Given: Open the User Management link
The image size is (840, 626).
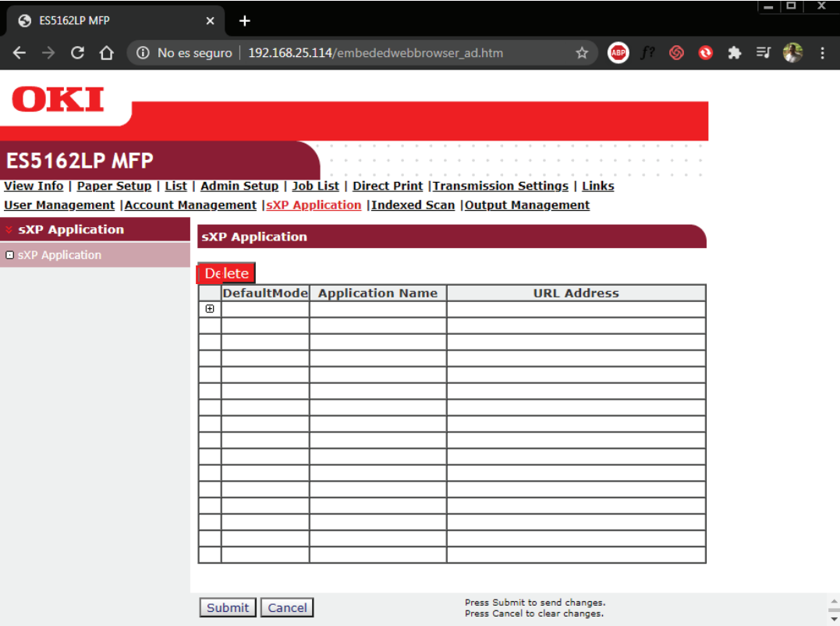Looking at the screenshot, I should (59, 205).
